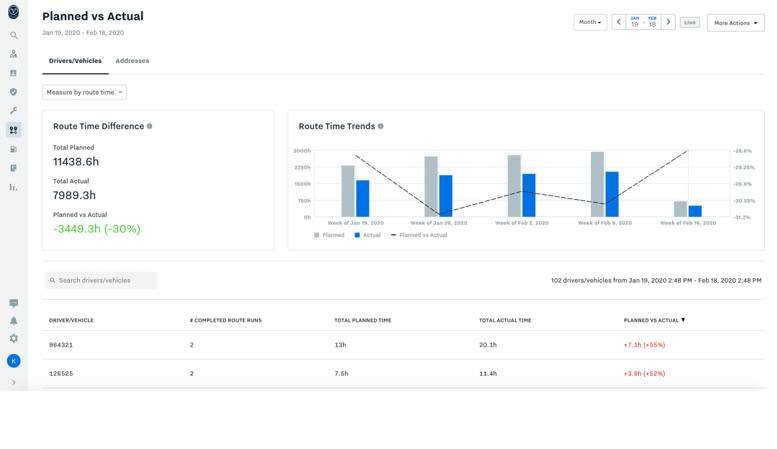Open the shield safety icon in sidebar

(13, 92)
